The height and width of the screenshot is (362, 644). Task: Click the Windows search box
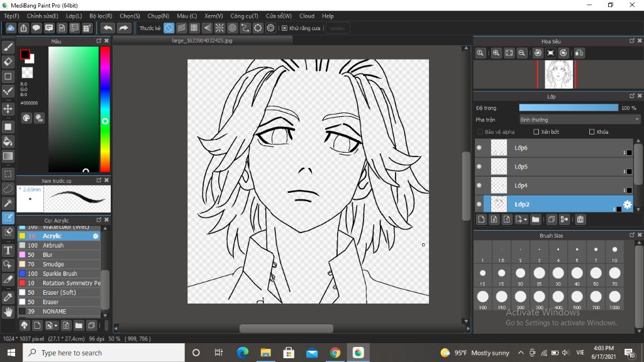click(x=104, y=353)
